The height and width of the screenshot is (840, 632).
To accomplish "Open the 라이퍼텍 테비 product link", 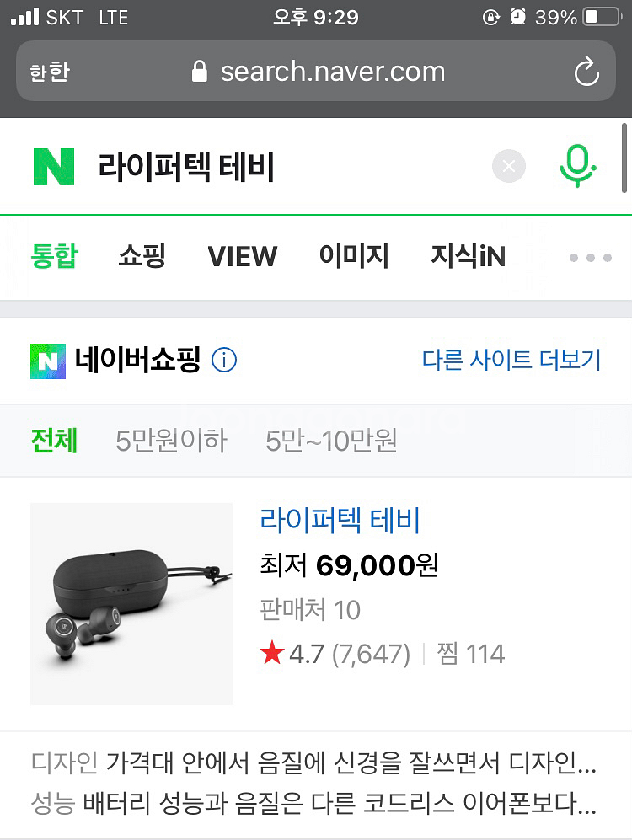I will (x=340, y=520).
